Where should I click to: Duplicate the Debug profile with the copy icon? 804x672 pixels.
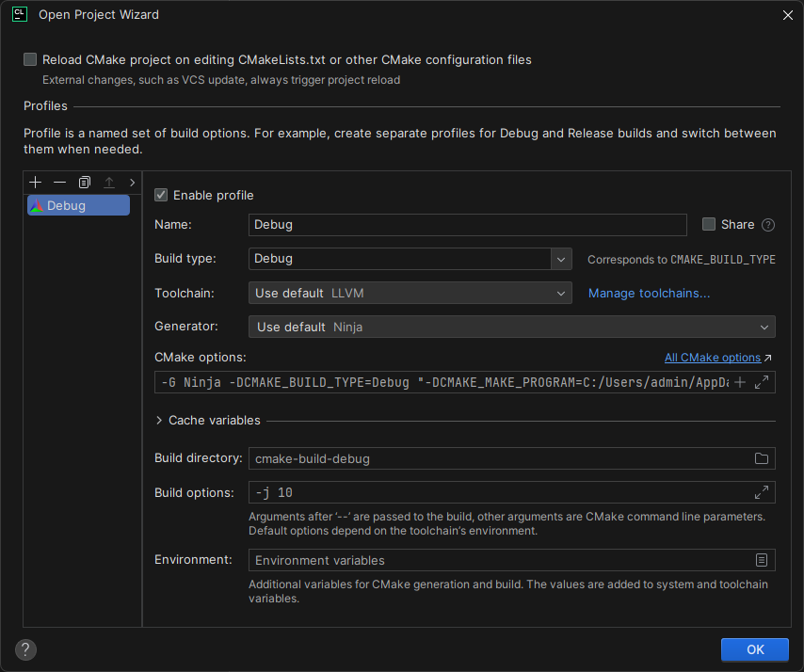click(84, 182)
